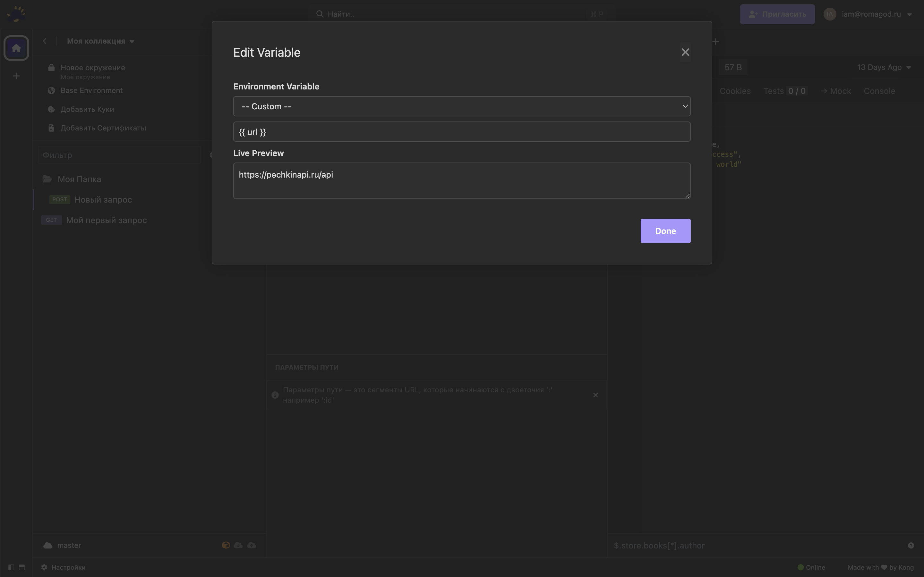Click the Пригласить invite button

pos(777,14)
